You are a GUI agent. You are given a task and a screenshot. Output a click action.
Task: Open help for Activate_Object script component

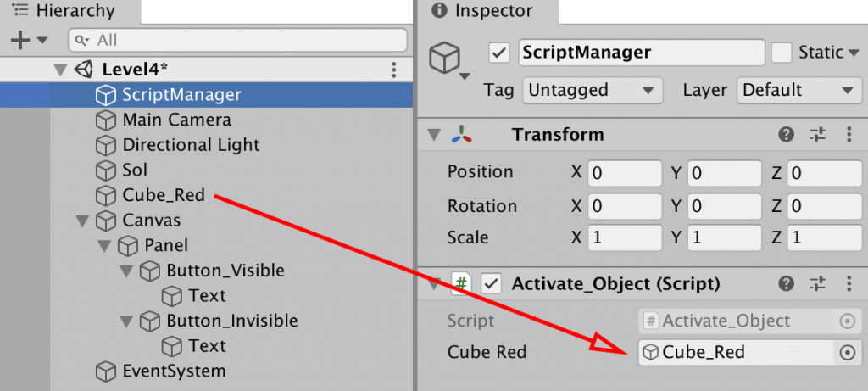[787, 284]
